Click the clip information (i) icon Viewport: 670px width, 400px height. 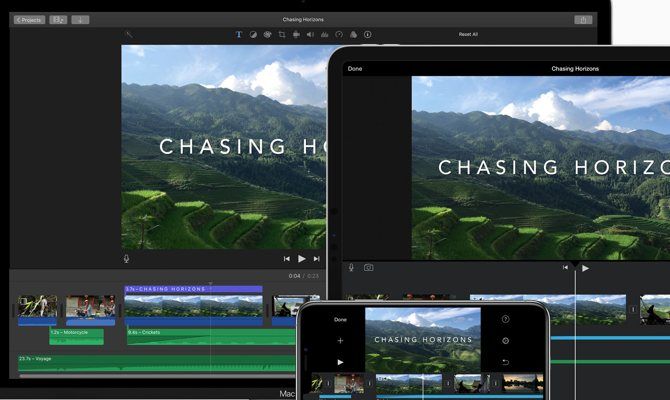click(x=367, y=34)
